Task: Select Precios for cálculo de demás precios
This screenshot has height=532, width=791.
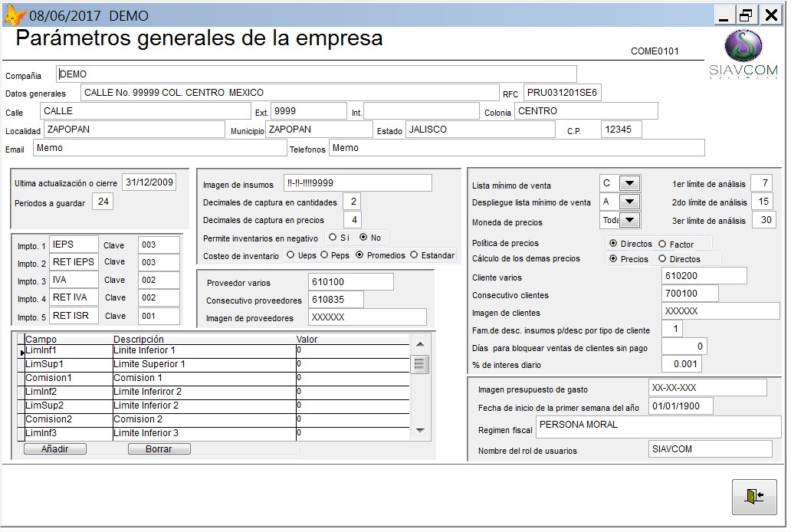Action: 613,258
